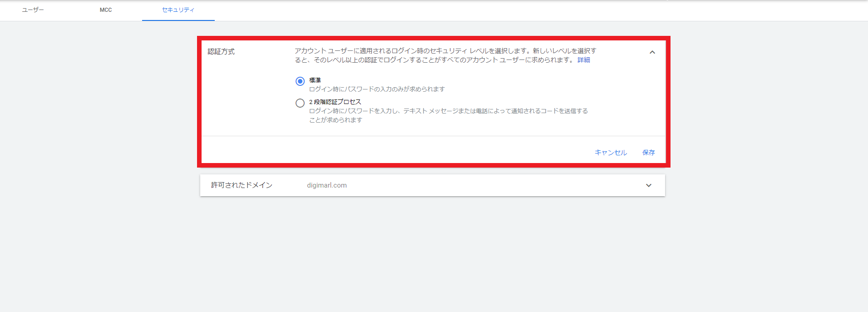Select the セキュリティ tab

coord(178,10)
